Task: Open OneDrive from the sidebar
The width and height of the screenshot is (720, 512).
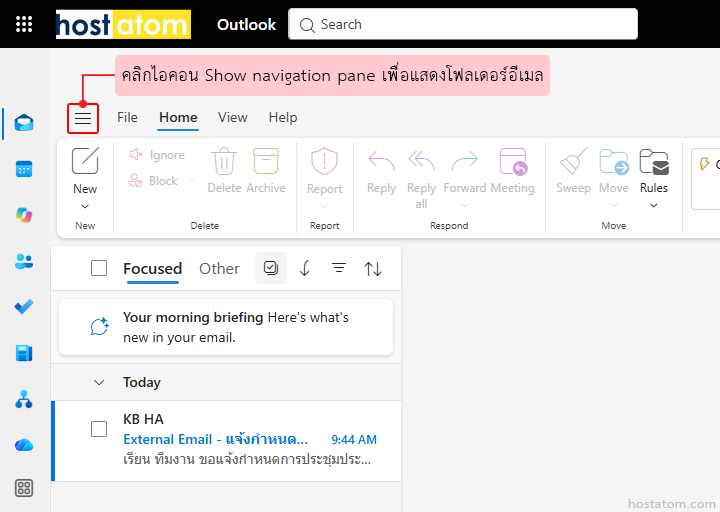Action: click(24, 445)
